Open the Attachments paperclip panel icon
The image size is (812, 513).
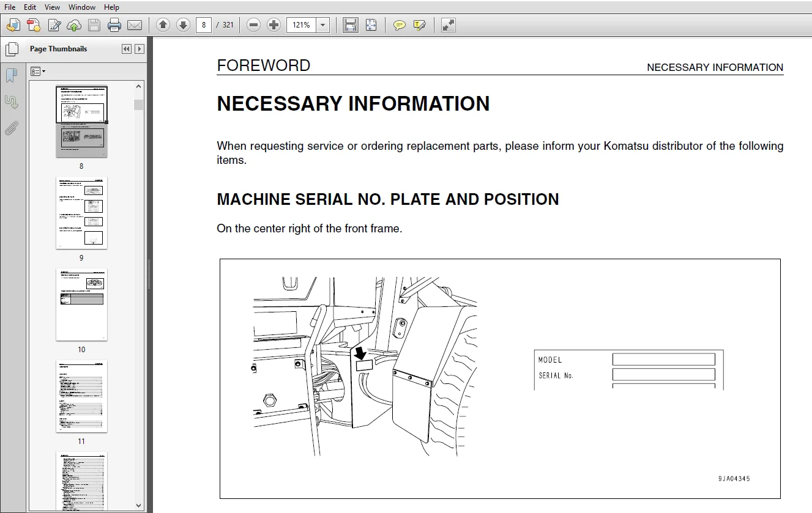coord(12,128)
